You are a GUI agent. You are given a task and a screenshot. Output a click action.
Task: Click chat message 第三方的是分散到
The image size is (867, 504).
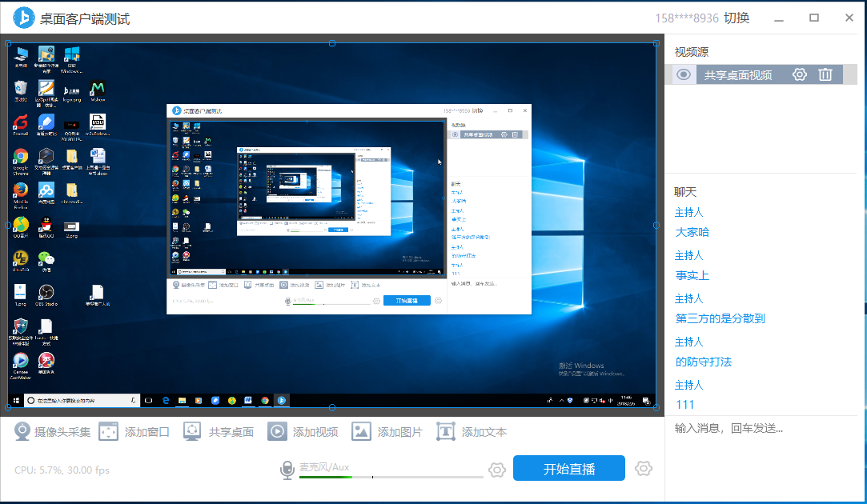point(720,318)
